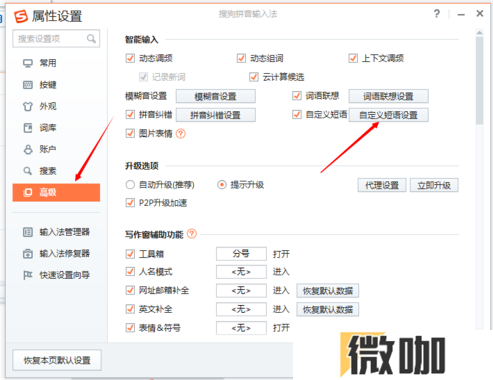493x380 pixels.
Task: Click the keyboard icon beside 按键
Action: pyautogui.click(x=28, y=85)
